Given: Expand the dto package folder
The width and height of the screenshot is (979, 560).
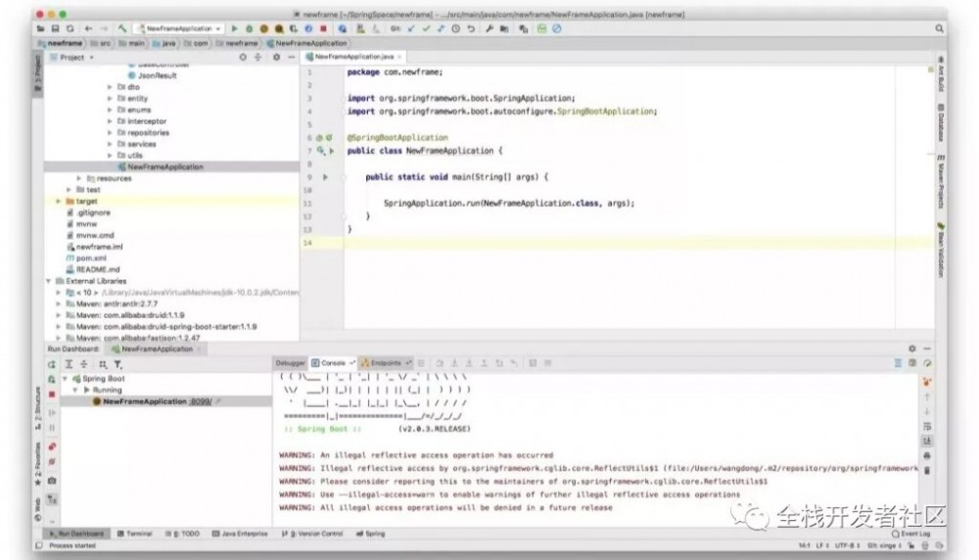Looking at the screenshot, I should coord(110,87).
